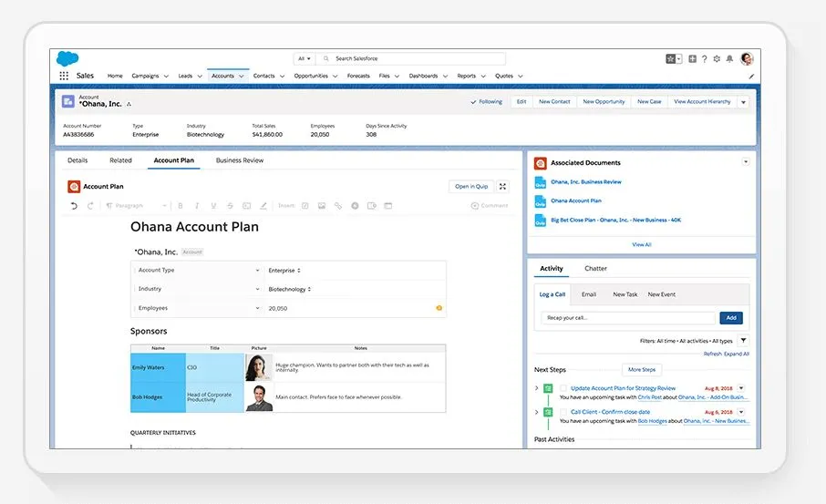Image resolution: width=826 pixels, height=504 pixels.
Task: Switch to the Related tab
Action: pyautogui.click(x=120, y=160)
